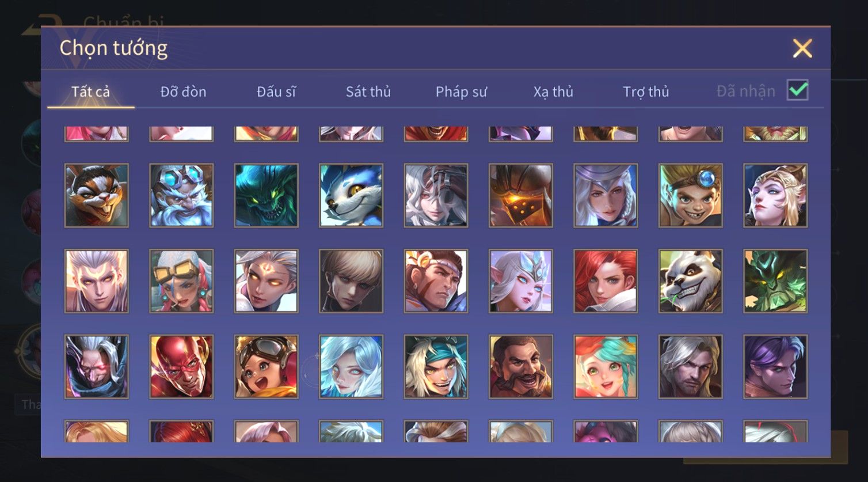Choose the golden armored helmet hero
868x482 pixels.
(x=521, y=195)
